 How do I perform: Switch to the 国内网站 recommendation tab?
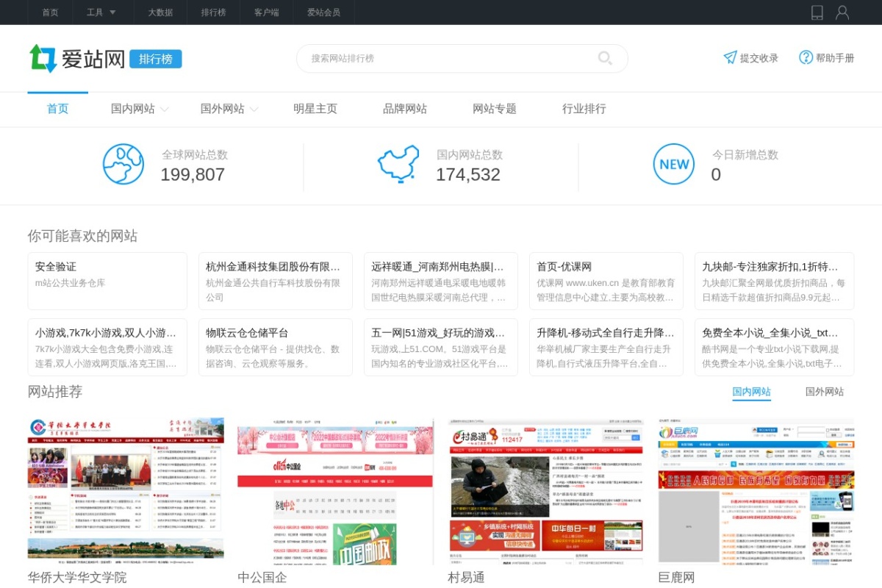click(x=752, y=392)
